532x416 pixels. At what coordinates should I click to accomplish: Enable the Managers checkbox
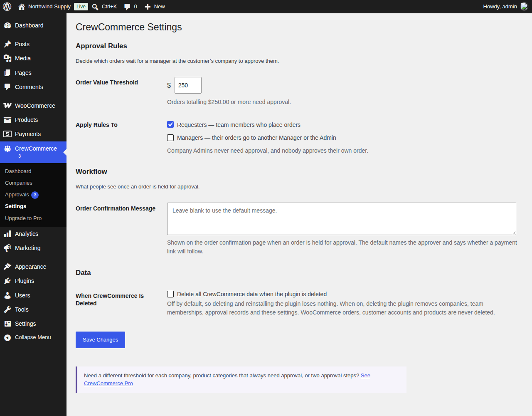pyautogui.click(x=170, y=137)
